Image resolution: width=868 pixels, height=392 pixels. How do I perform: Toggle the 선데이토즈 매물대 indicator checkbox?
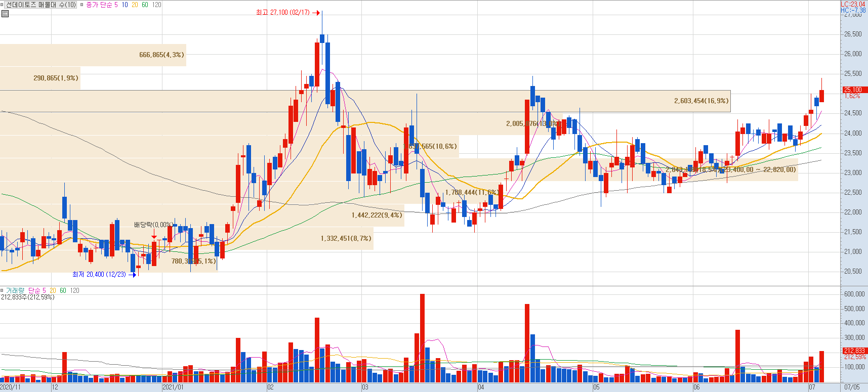[2, 5]
